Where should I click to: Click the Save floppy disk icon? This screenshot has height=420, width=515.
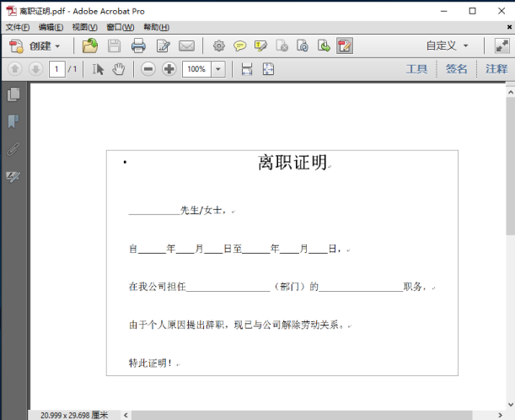click(115, 46)
